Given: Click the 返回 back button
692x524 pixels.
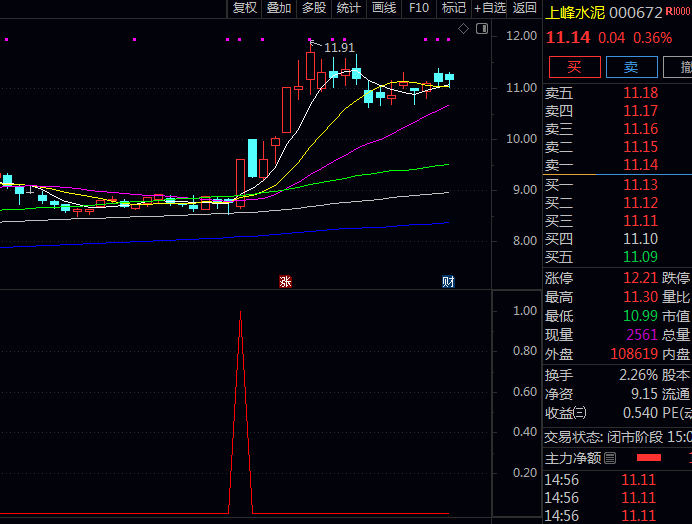Looking at the screenshot, I should click(525, 8).
